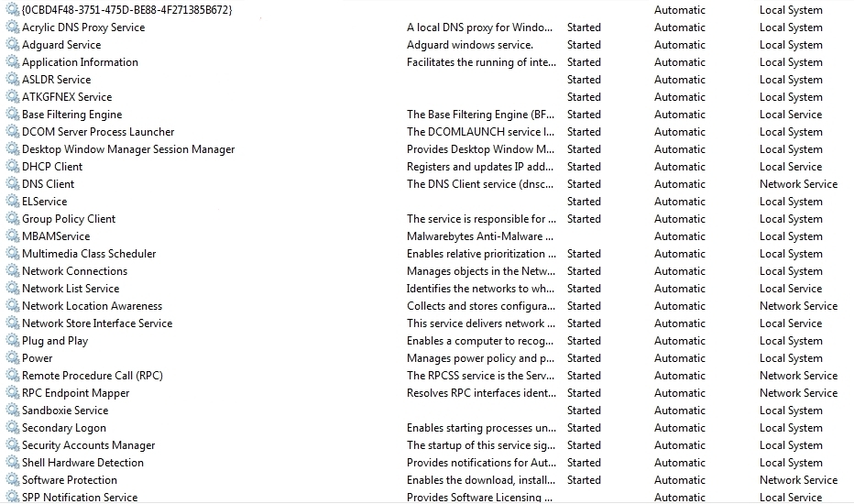Screen dimensions: 854x504
Task: Select the Security Accounts Manager service
Action: pos(88,445)
